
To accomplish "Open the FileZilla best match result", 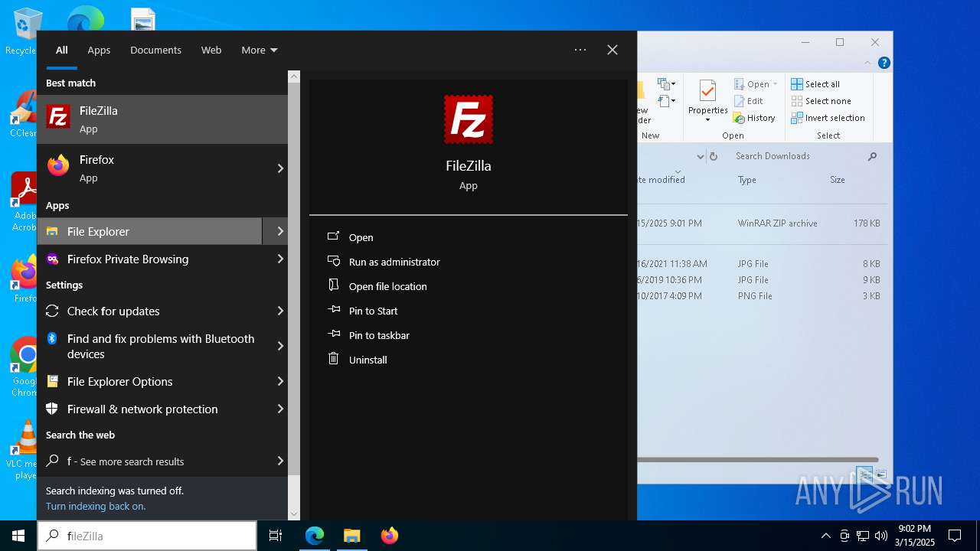I will pos(162,119).
